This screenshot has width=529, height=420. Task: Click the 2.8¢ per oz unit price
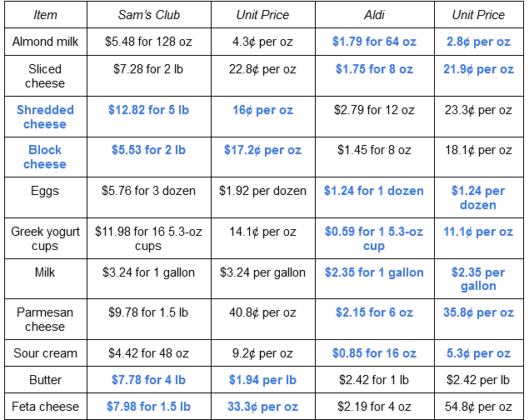click(478, 42)
